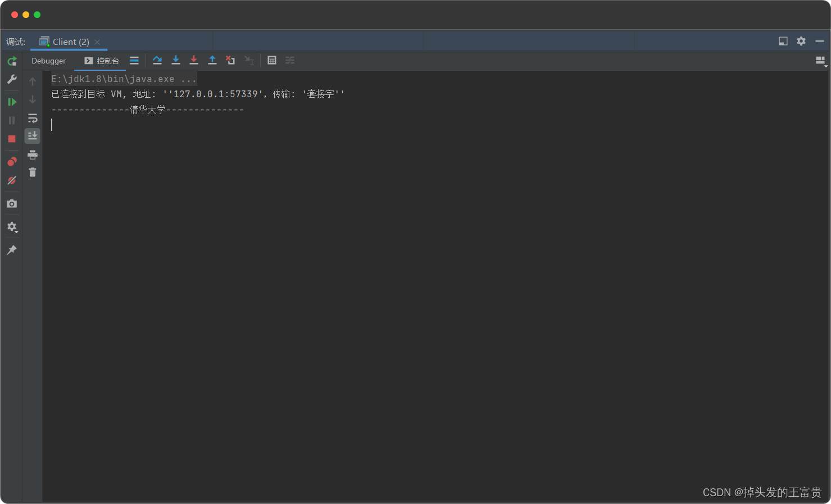The width and height of the screenshot is (831, 504).
Task: View breakpoints list icon
Action: tap(12, 162)
